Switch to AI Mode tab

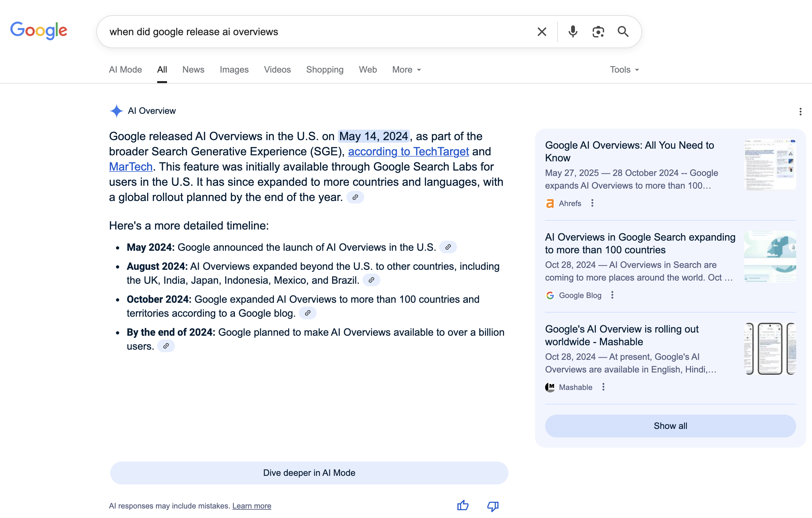(x=126, y=69)
